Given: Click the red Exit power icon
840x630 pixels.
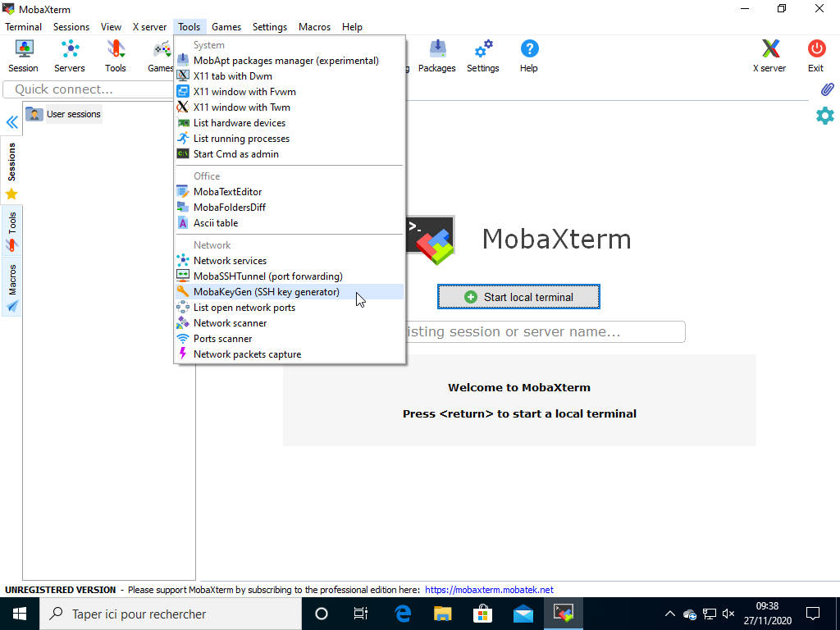Looking at the screenshot, I should pyautogui.click(x=816, y=56).
